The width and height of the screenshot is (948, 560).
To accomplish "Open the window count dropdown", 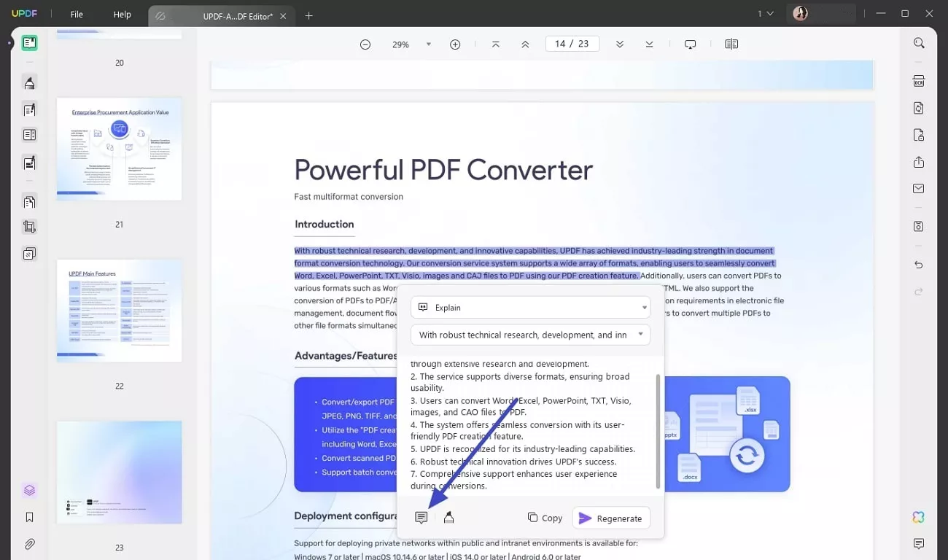I will pos(765,14).
